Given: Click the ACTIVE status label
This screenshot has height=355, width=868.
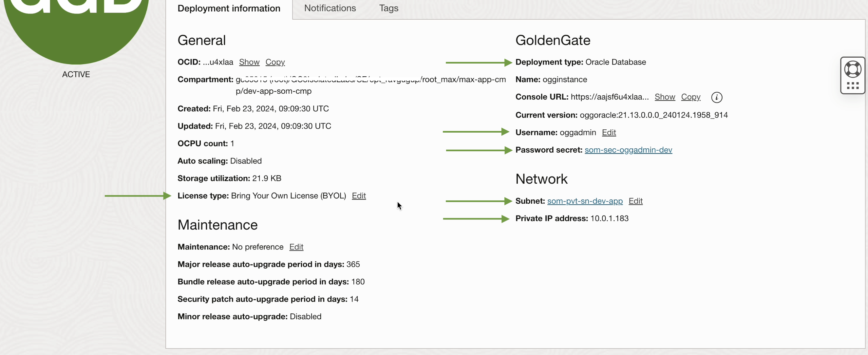Looking at the screenshot, I should click(x=76, y=74).
